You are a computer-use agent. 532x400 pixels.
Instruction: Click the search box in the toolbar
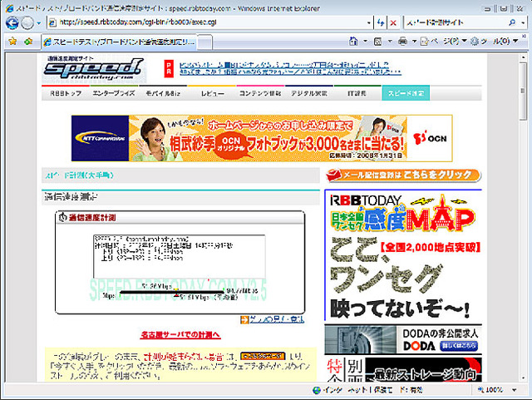pos(455,22)
